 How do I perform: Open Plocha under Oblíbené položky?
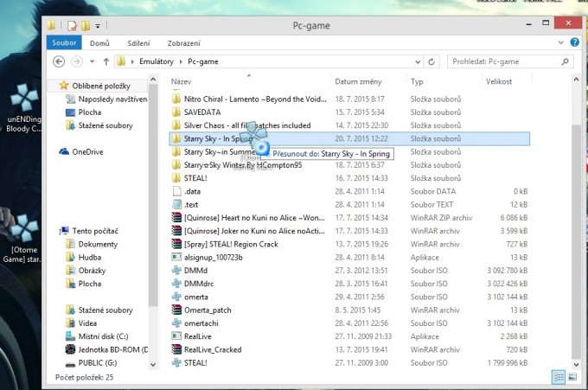pos(84,112)
